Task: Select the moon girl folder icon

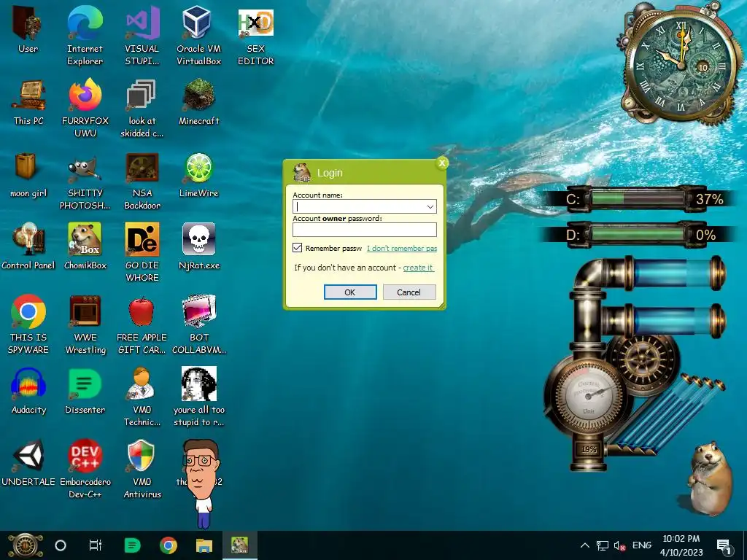Action: click(26, 167)
